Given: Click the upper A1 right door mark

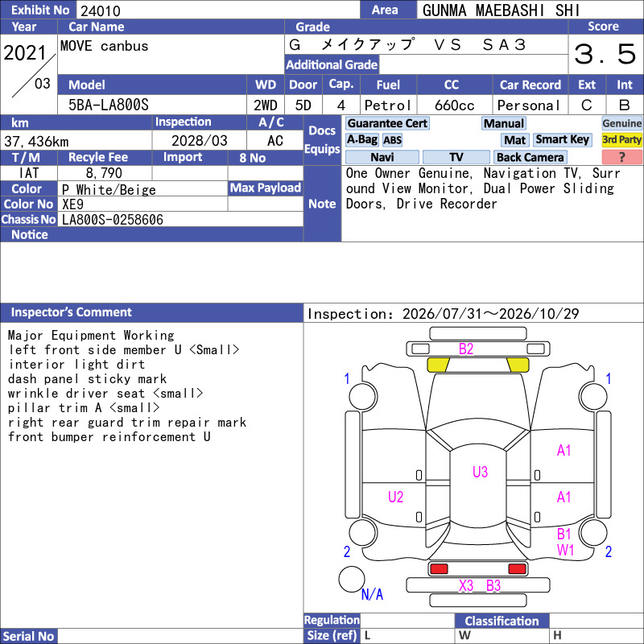Looking at the screenshot, I should [564, 451].
